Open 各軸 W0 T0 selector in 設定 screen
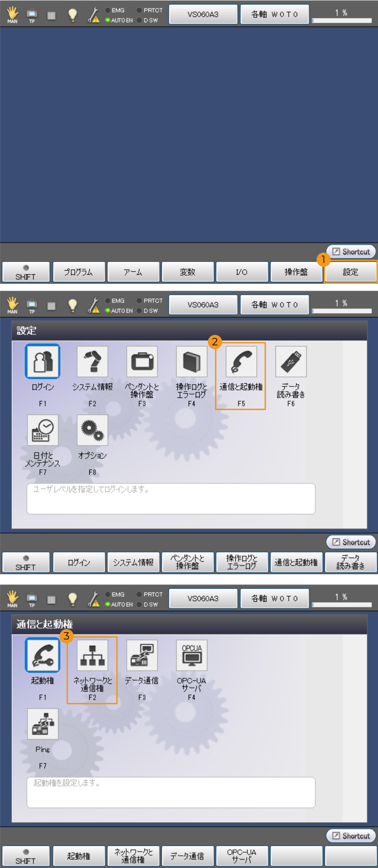 point(275,305)
